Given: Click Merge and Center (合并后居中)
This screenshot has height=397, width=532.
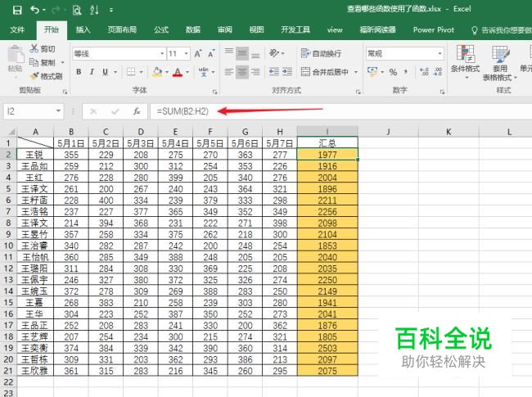Looking at the screenshot, I should tap(328, 72).
